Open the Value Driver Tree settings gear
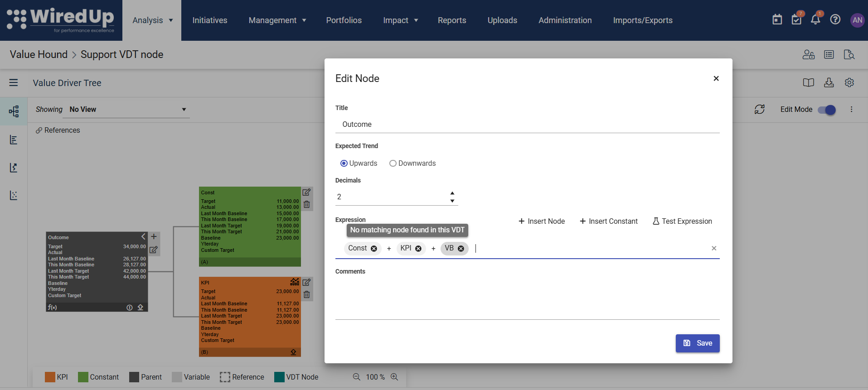 pos(849,82)
